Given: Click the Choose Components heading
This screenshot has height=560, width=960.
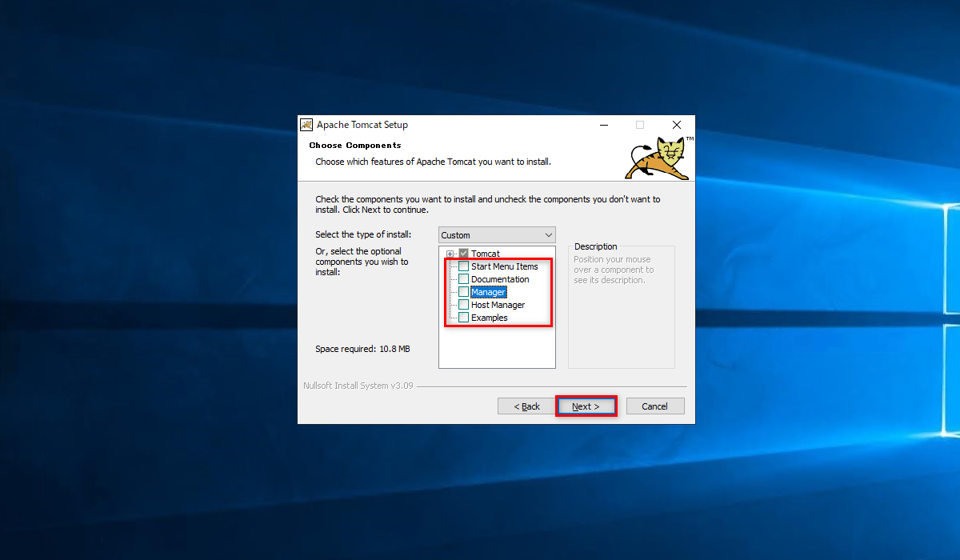Looking at the screenshot, I should click(355, 146).
